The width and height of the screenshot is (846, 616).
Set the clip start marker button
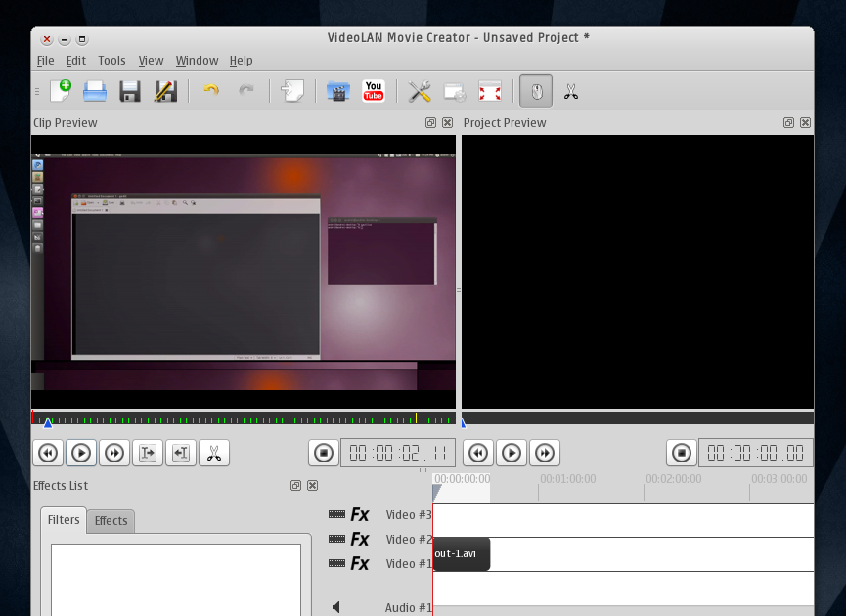point(148,453)
